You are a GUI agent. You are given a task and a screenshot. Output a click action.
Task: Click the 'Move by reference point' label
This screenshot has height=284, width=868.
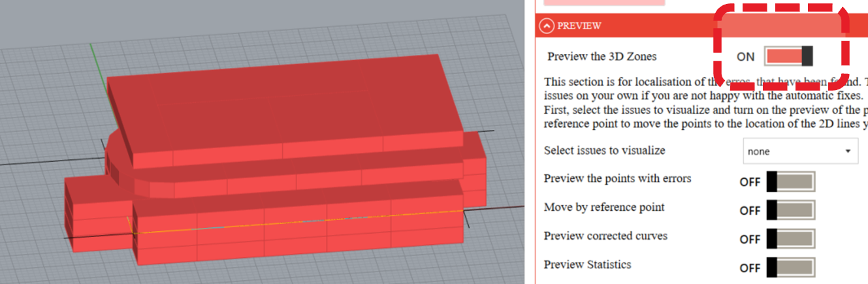[x=604, y=207]
